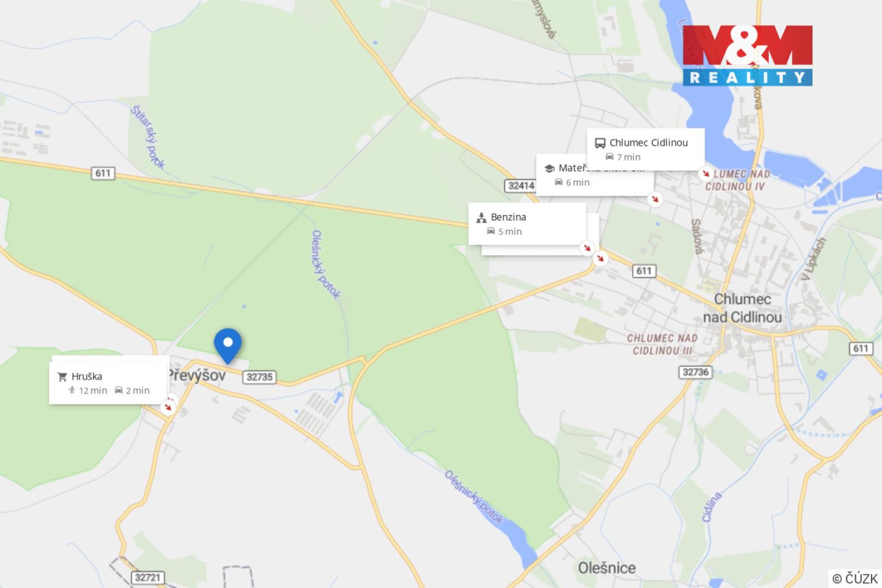Click the red arrow marker at Benzina location
Viewport: 882px width, 588px height.
coord(587,248)
